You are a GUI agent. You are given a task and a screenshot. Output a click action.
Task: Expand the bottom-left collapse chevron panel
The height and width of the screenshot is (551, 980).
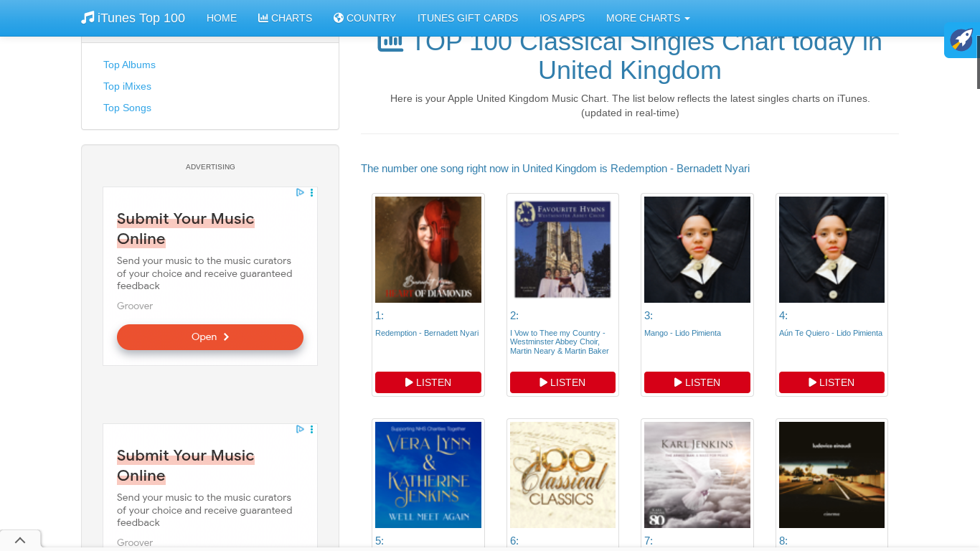tap(20, 540)
